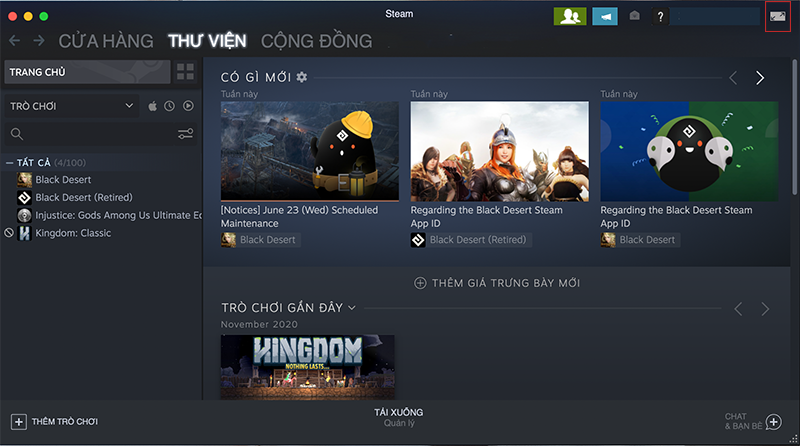The width and height of the screenshot is (800, 446).
Task: Expand the TRÒ CHƠI category dropdown
Action: click(71, 106)
